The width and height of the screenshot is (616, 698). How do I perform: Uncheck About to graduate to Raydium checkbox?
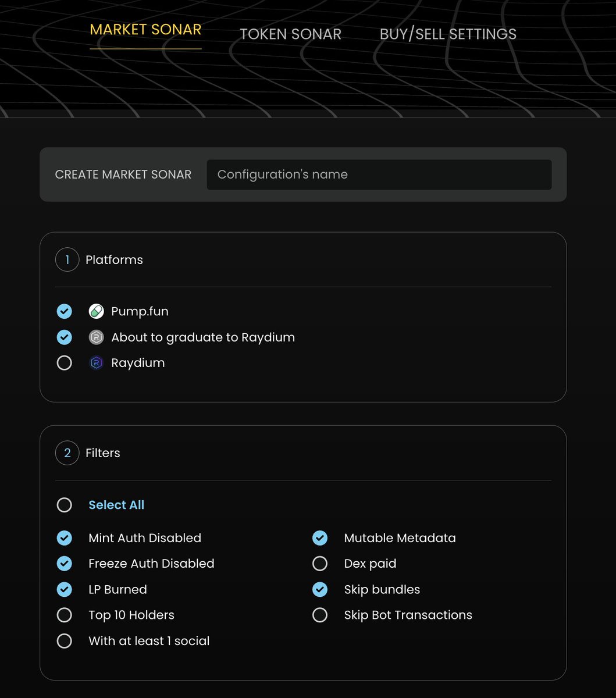click(65, 337)
